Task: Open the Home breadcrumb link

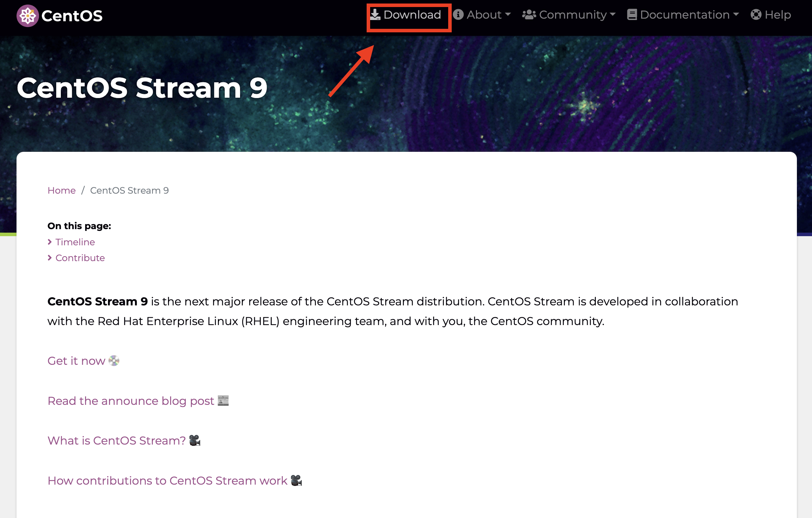Action: coord(62,190)
